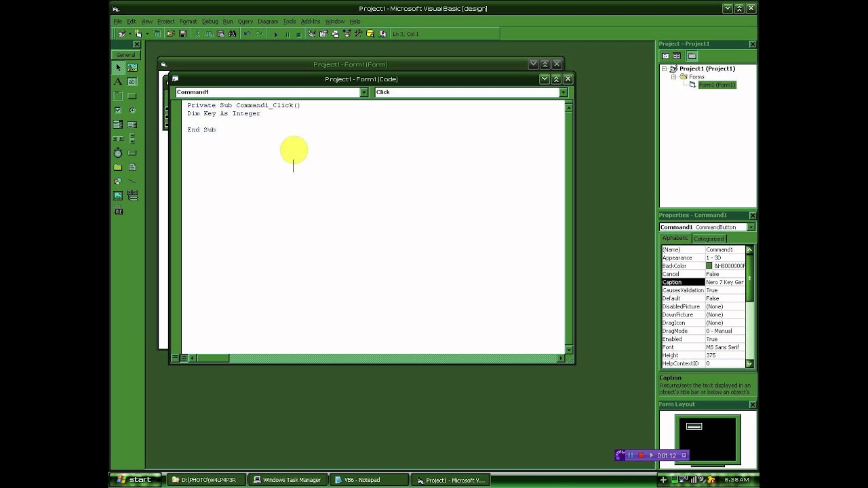Select the TextBox control in the toolbox
868x488 pixels.
coord(132,82)
